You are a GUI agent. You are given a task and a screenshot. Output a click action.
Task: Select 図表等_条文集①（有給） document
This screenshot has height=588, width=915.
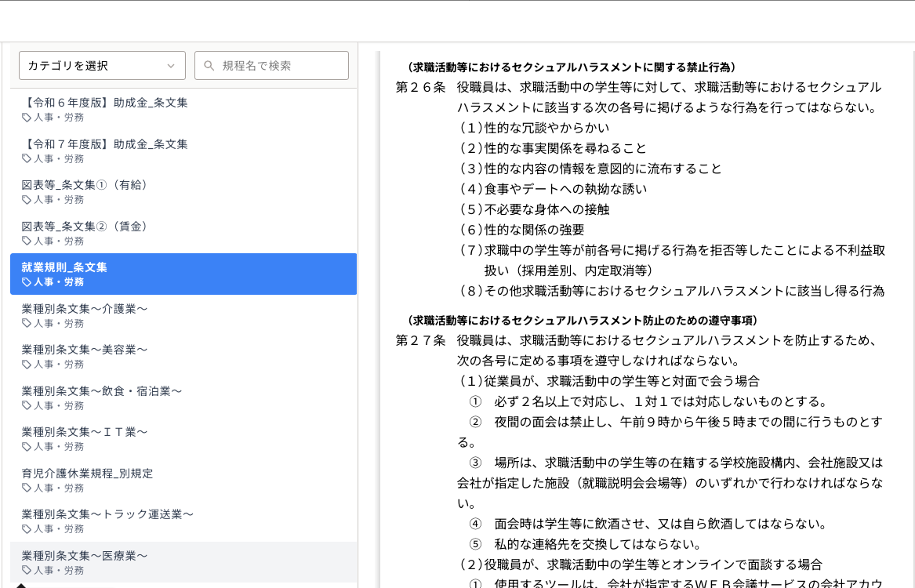point(85,185)
